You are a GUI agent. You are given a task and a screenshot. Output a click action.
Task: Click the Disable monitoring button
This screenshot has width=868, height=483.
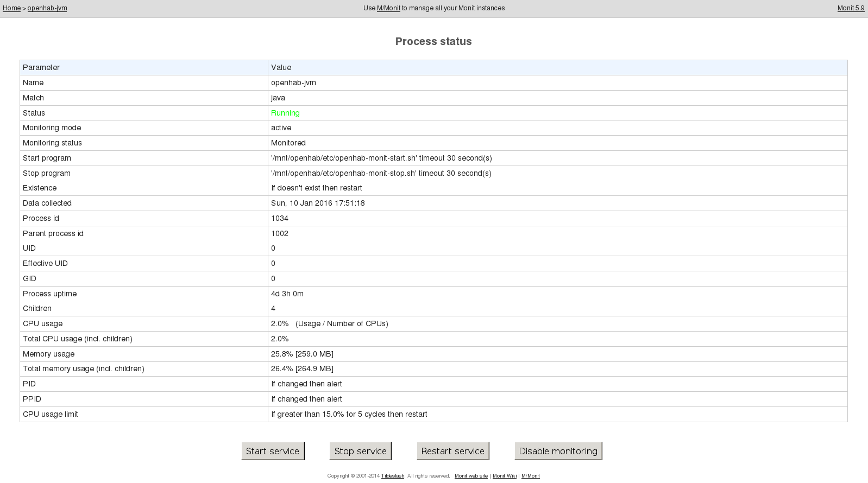pyautogui.click(x=558, y=451)
